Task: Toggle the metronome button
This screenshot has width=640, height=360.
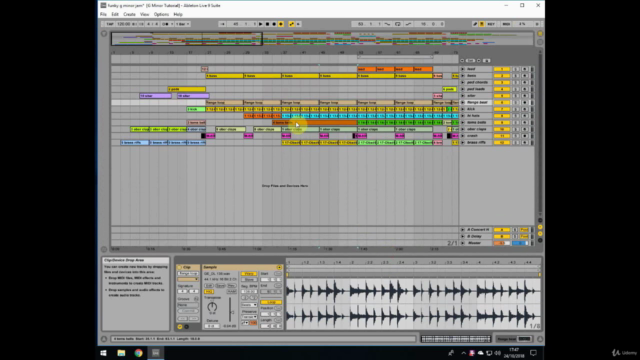Action: [165, 24]
